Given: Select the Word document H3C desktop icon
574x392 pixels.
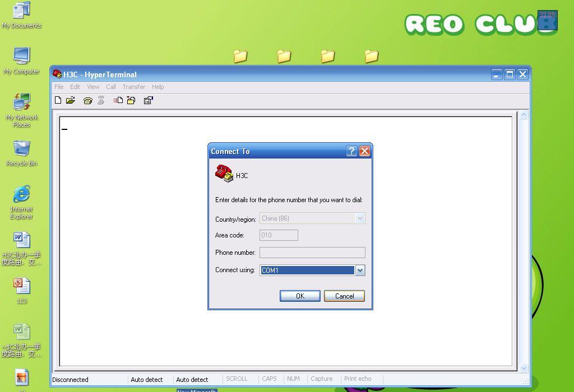Looking at the screenshot, I should click(x=21, y=249).
